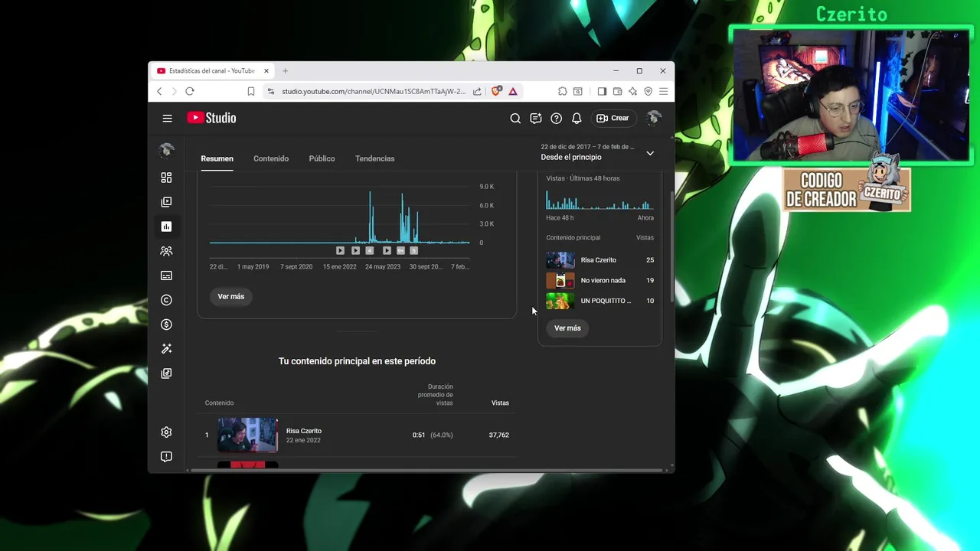Select the Analytics bar-chart sidebar icon
Viewport: 980px width, 551px height.
166,227
